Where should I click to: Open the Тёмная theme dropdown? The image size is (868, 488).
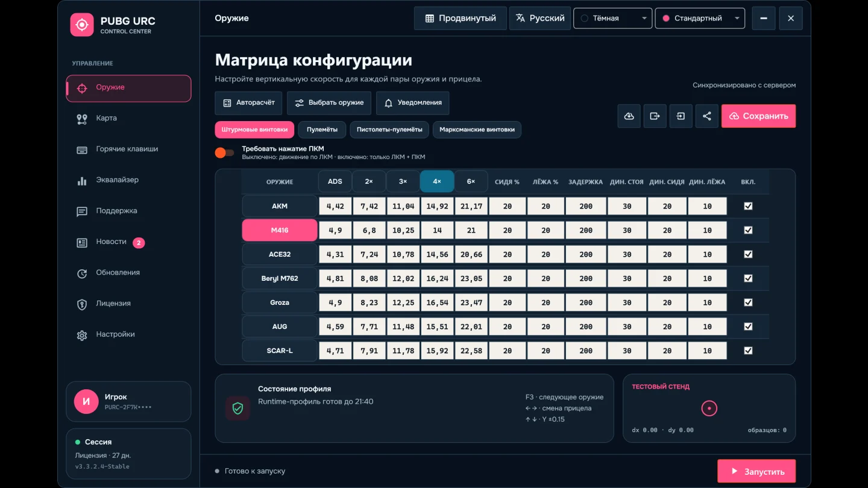612,18
